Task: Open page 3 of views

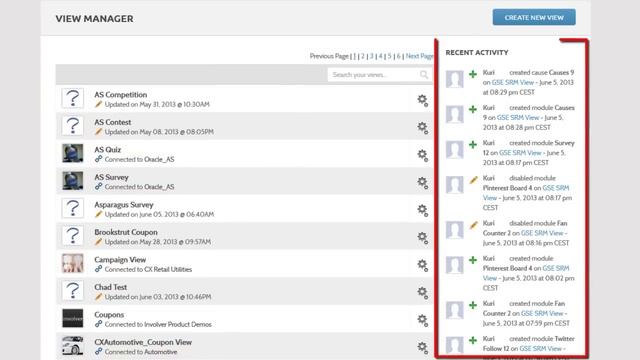Action: click(x=371, y=56)
